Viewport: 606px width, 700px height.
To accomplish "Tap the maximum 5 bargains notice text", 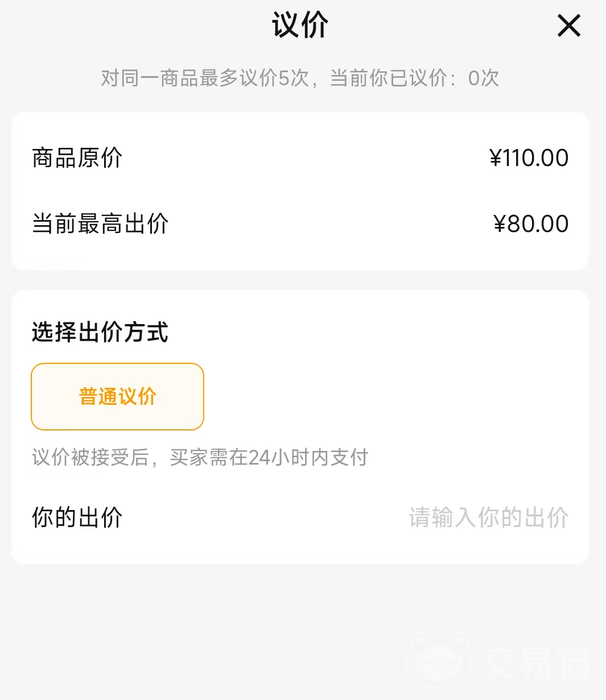I will click(x=205, y=78).
